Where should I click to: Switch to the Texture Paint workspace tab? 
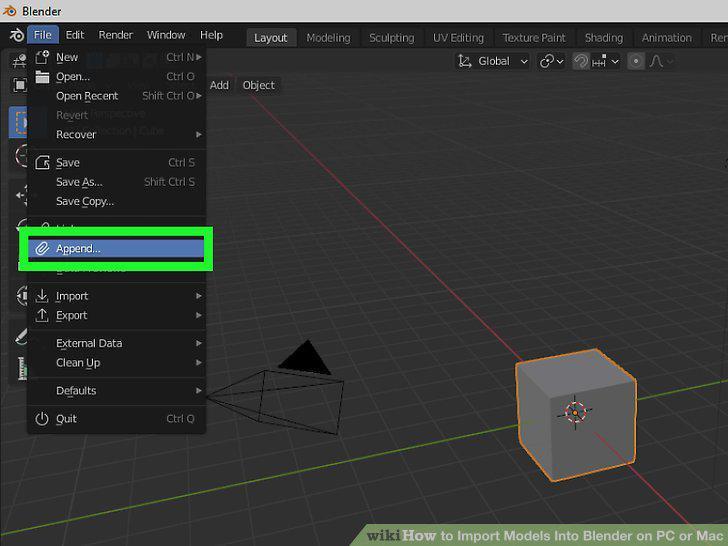533,38
